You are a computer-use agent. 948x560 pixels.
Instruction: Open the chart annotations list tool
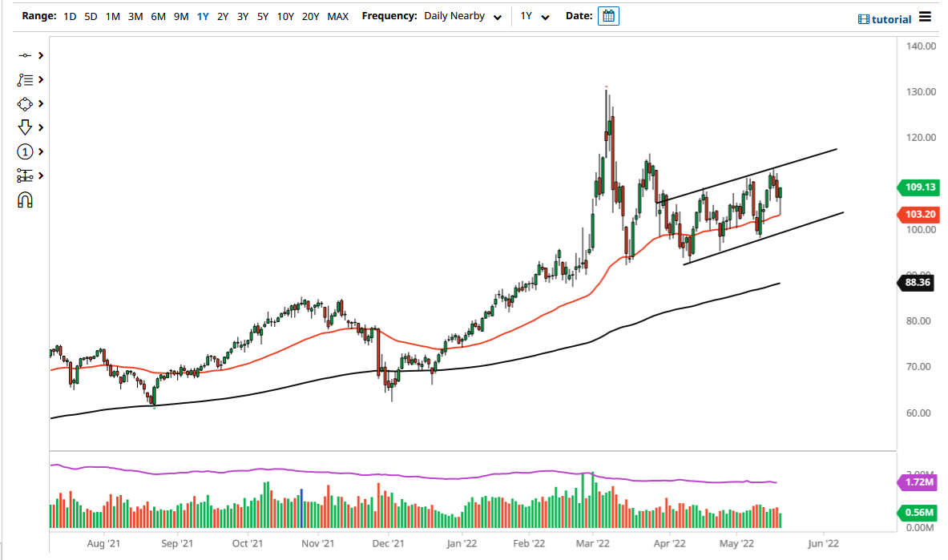pos(24,79)
